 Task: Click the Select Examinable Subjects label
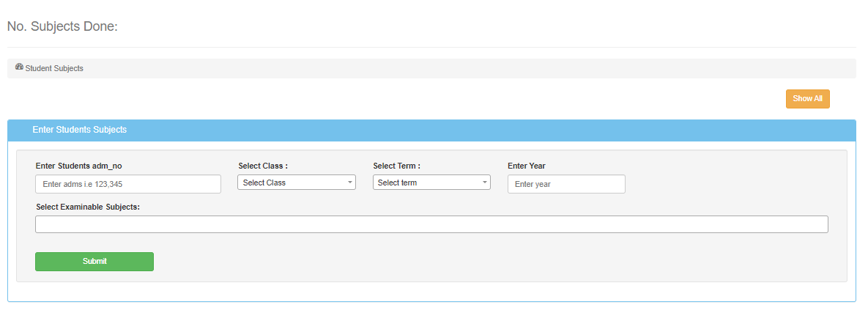click(88, 207)
